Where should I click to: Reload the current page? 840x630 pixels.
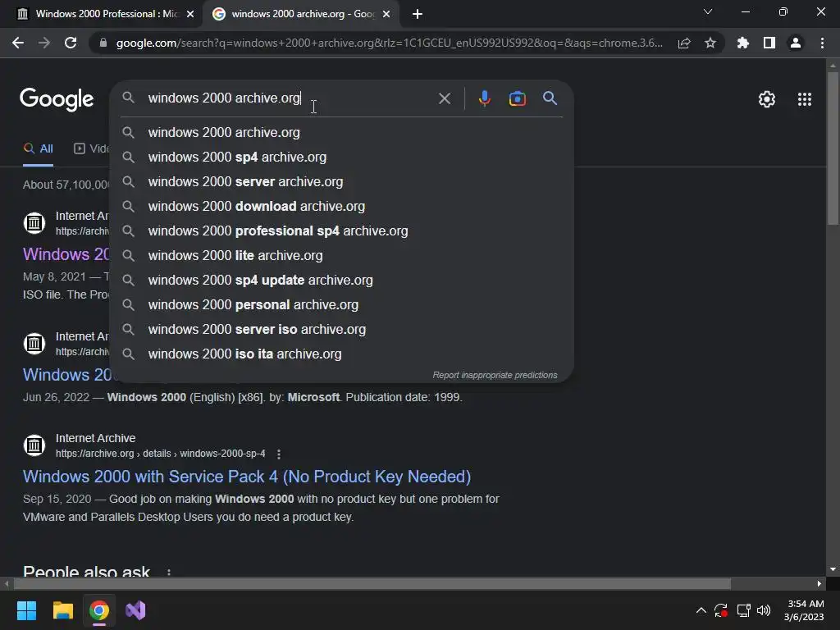[x=71, y=43]
